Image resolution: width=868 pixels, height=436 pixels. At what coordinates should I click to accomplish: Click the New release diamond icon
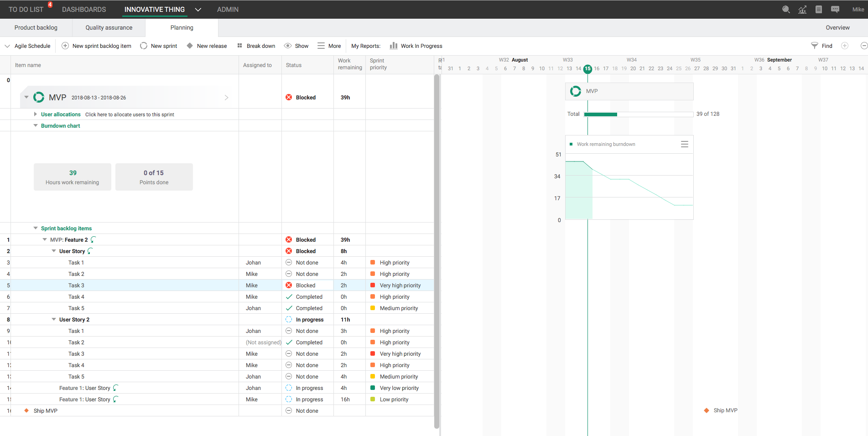[189, 46]
